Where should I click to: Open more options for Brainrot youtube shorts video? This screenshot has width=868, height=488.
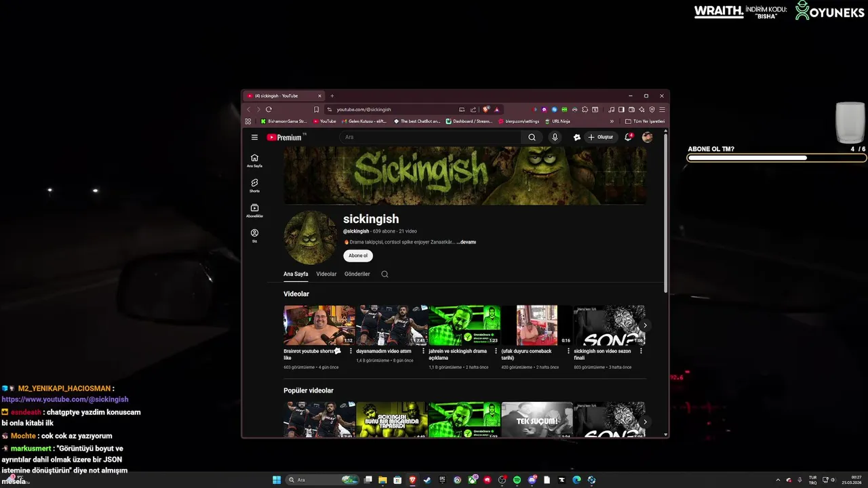351,351
